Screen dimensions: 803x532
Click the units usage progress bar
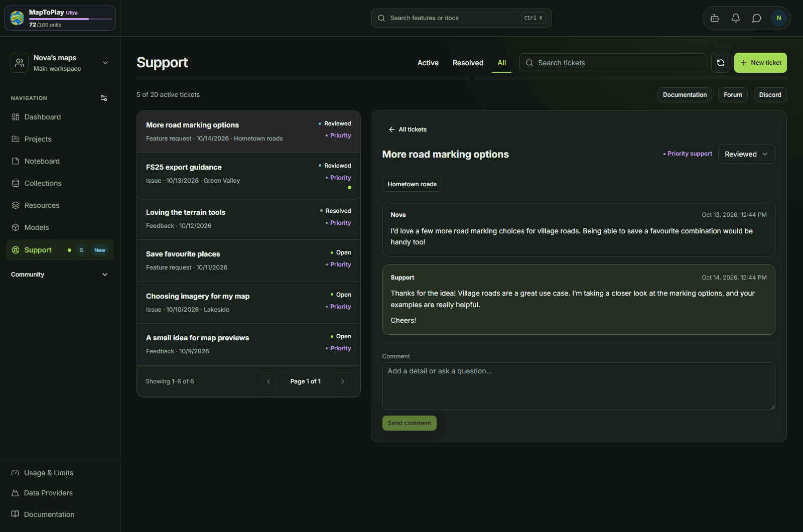(x=70, y=19)
